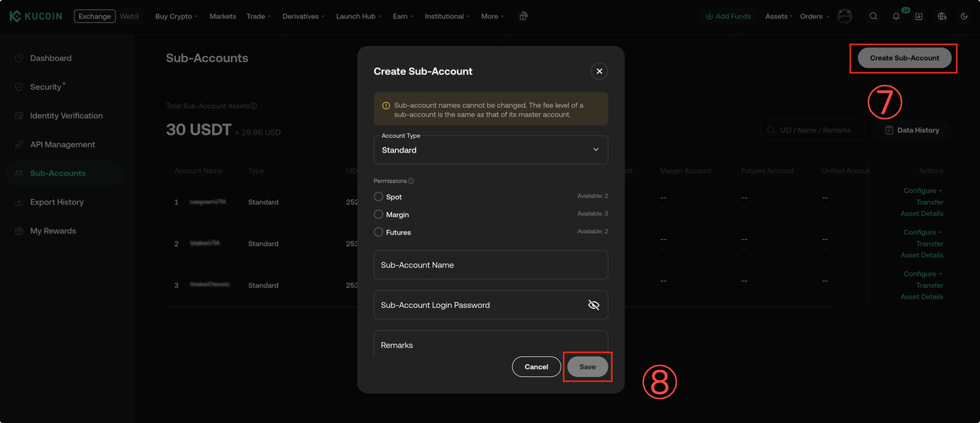
Task: Click Save in Create Sub-Account dialog
Action: click(x=587, y=367)
